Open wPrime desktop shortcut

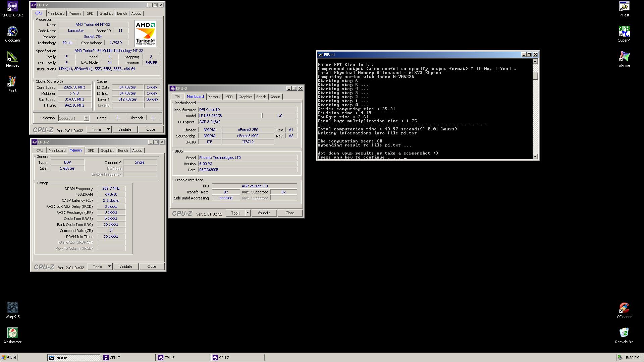(x=624, y=59)
